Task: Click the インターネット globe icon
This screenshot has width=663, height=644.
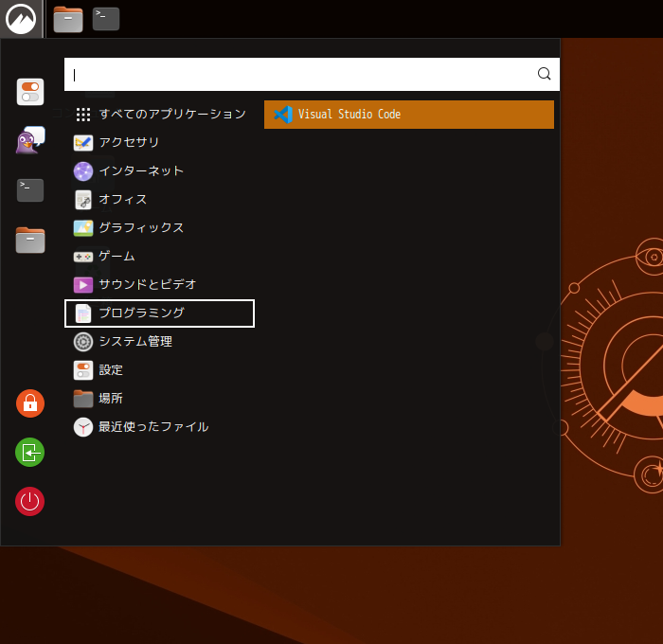Action: (83, 171)
